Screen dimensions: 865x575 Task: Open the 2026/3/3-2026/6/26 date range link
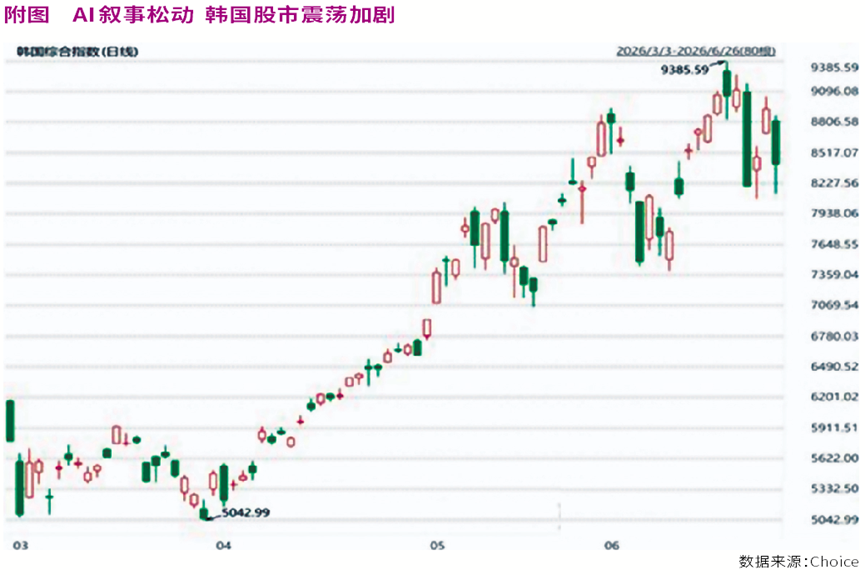pyautogui.click(x=696, y=51)
